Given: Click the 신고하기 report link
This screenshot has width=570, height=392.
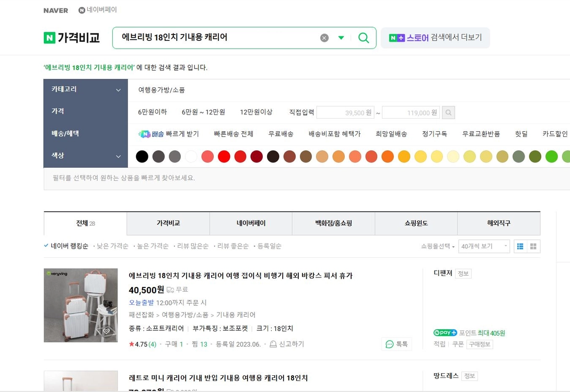Looking at the screenshot, I should click(287, 344).
